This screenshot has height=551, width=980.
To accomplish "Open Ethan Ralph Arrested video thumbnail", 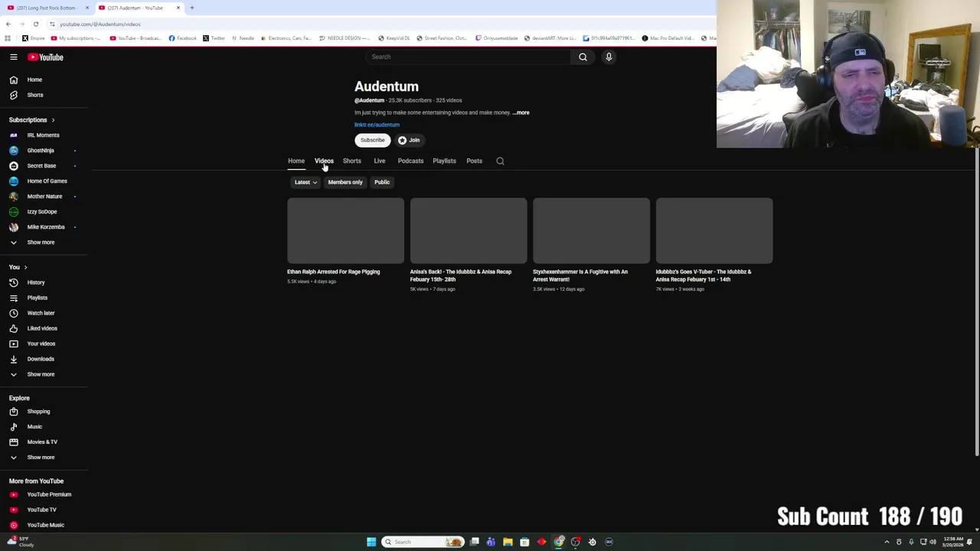I will coord(345,230).
